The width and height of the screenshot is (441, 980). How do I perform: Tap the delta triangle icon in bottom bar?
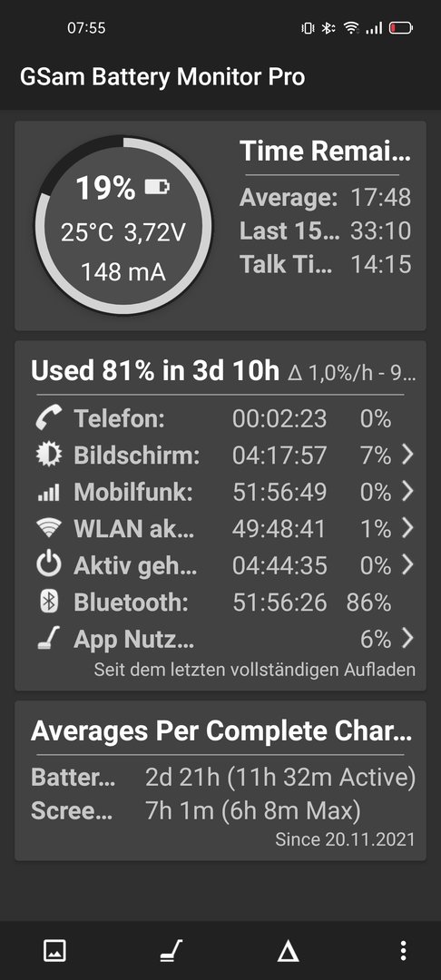(x=288, y=951)
